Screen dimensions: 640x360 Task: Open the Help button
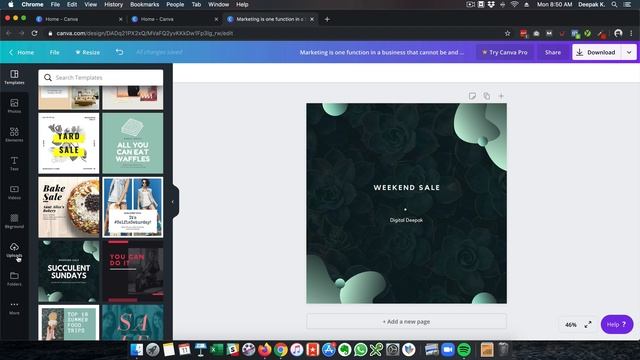tap(617, 324)
